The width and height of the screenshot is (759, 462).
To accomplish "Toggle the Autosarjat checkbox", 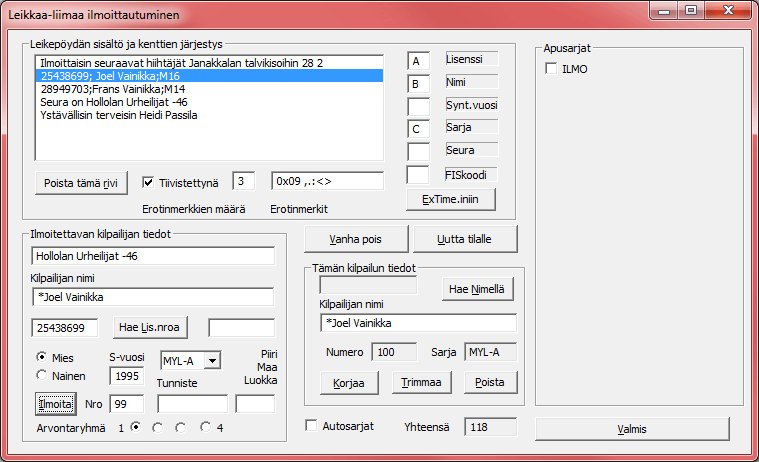I will (x=312, y=426).
